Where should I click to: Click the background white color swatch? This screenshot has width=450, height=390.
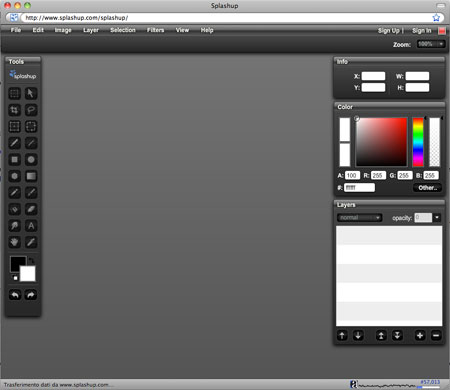click(x=29, y=275)
